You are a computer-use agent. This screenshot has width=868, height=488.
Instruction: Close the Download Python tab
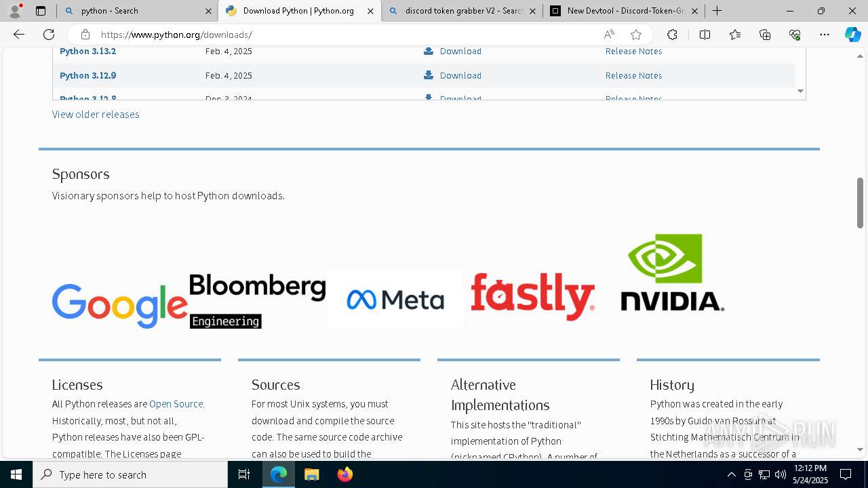click(x=370, y=11)
